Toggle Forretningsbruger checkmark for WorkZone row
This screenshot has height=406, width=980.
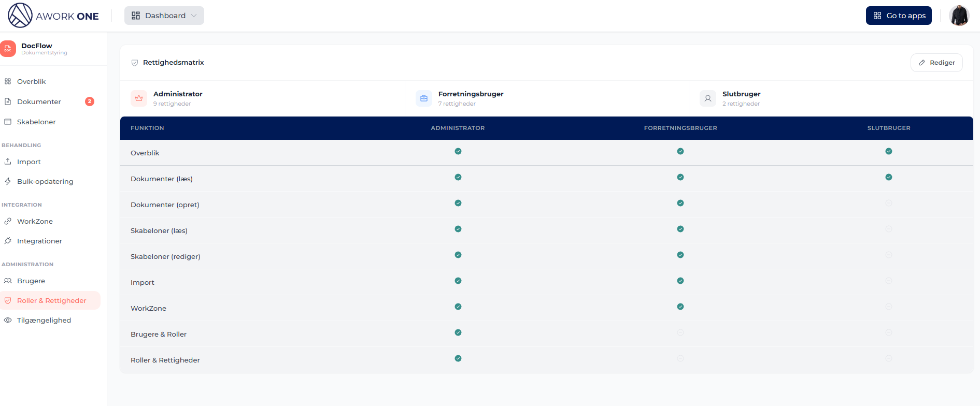[x=680, y=307]
